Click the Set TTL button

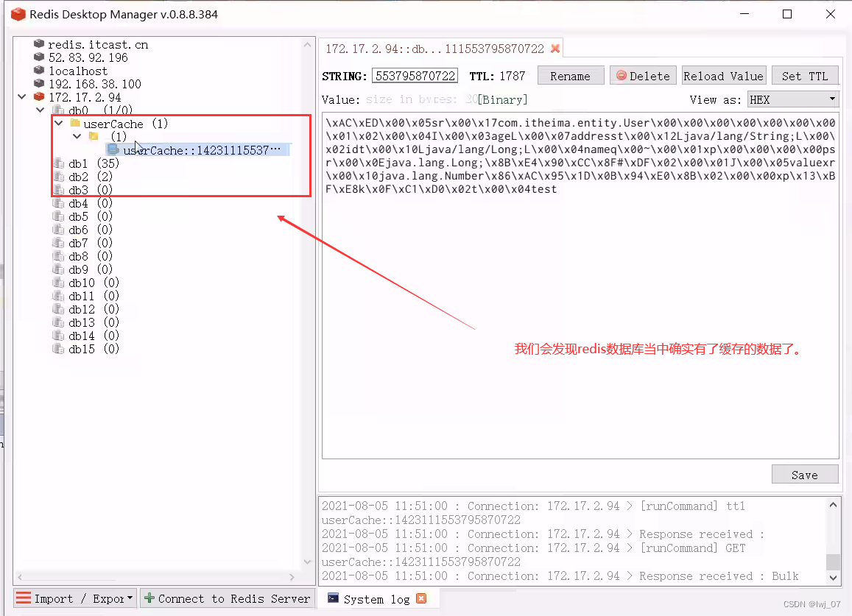click(x=805, y=76)
